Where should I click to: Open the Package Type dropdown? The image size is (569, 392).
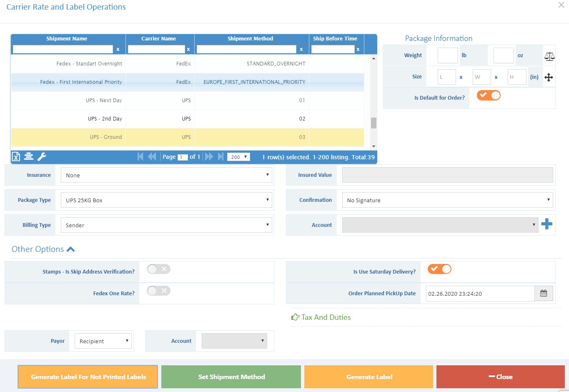coord(166,200)
